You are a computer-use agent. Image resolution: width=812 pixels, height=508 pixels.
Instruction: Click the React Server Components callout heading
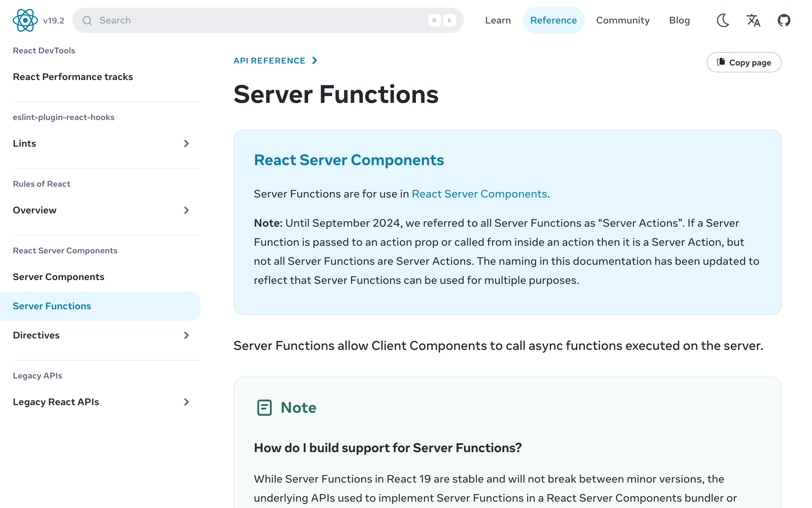click(349, 160)
